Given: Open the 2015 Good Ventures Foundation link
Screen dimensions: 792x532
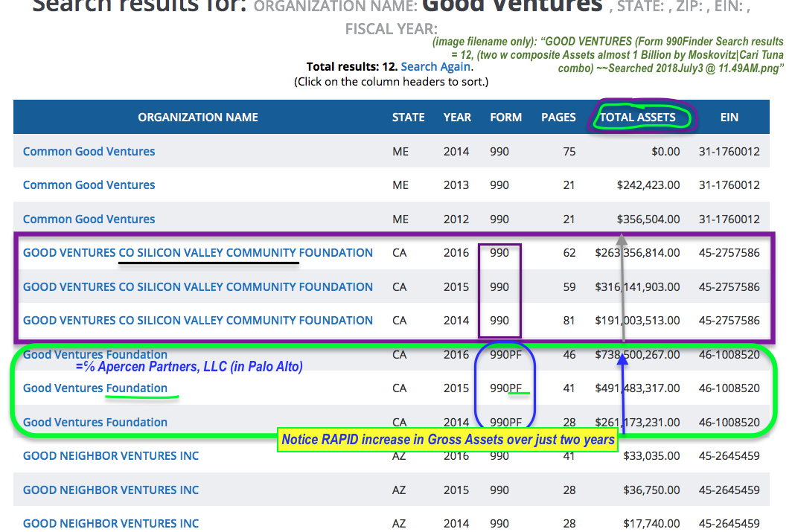Looking at the screenshot, I should coord(95,388).
